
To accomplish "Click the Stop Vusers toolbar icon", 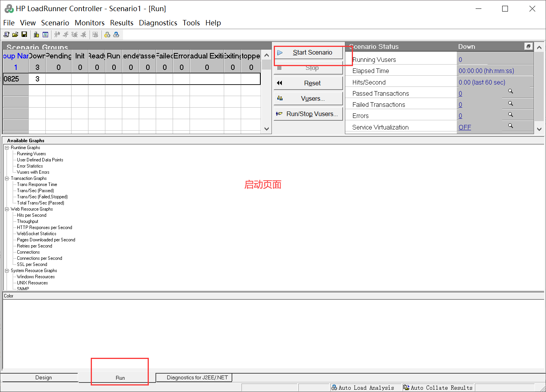I will click(83, 35).
